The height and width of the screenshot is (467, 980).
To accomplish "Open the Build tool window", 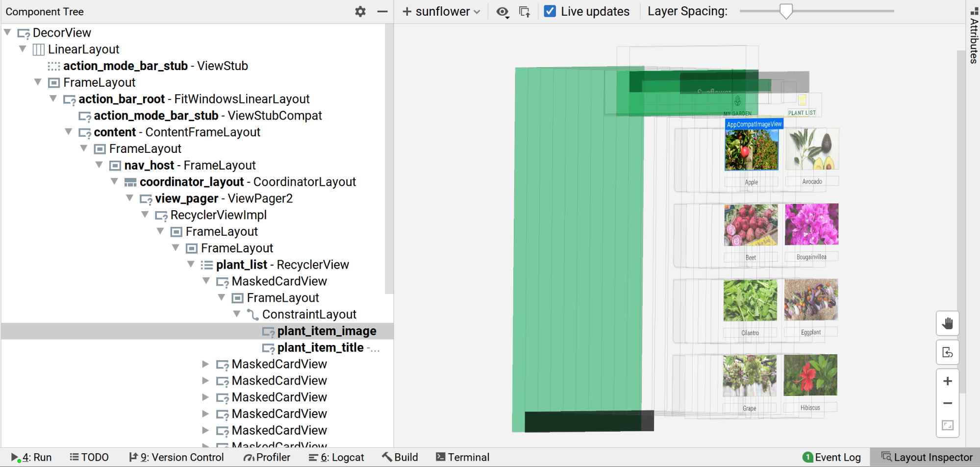I will coord(400,457).
